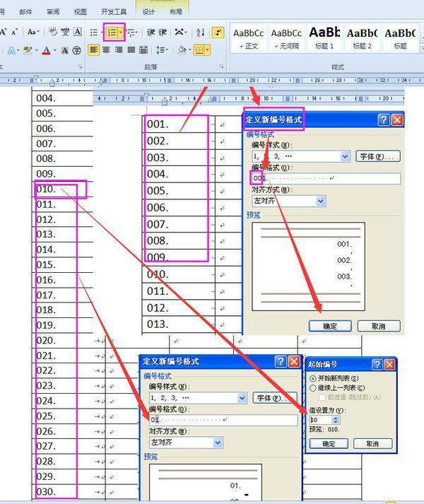Click the text effects A icon

coord(11,50)
